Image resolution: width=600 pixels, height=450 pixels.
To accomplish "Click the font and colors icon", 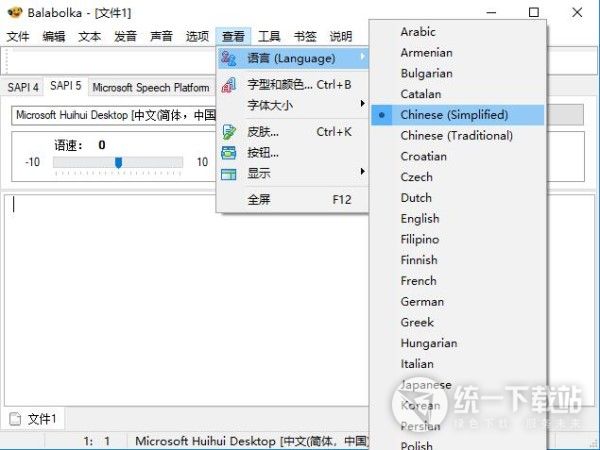I will point(229,85).
